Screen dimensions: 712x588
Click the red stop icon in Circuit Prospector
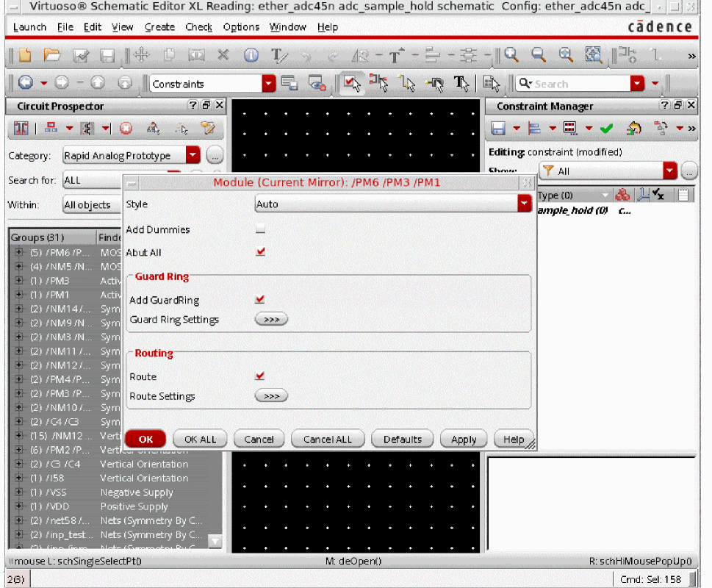click(x=126, y=129)
